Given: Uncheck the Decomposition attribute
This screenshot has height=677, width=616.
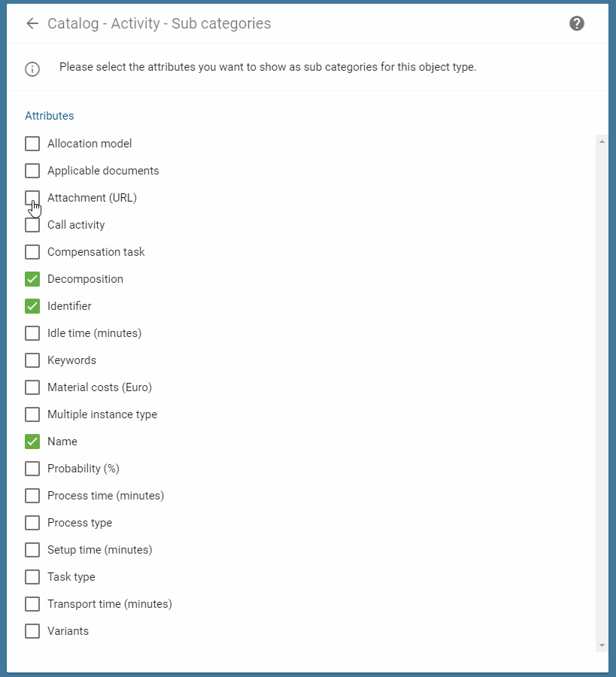Looking at the screenshot, I should click(32, 278).
